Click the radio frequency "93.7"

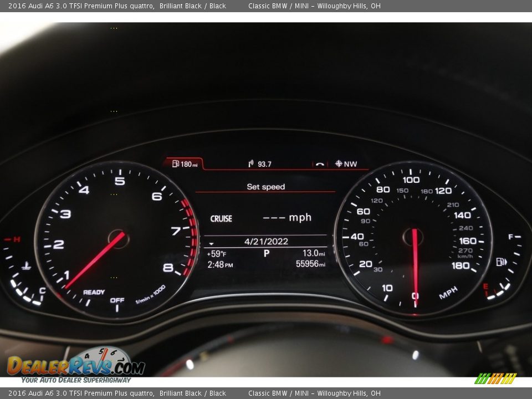tap(265, 164)
